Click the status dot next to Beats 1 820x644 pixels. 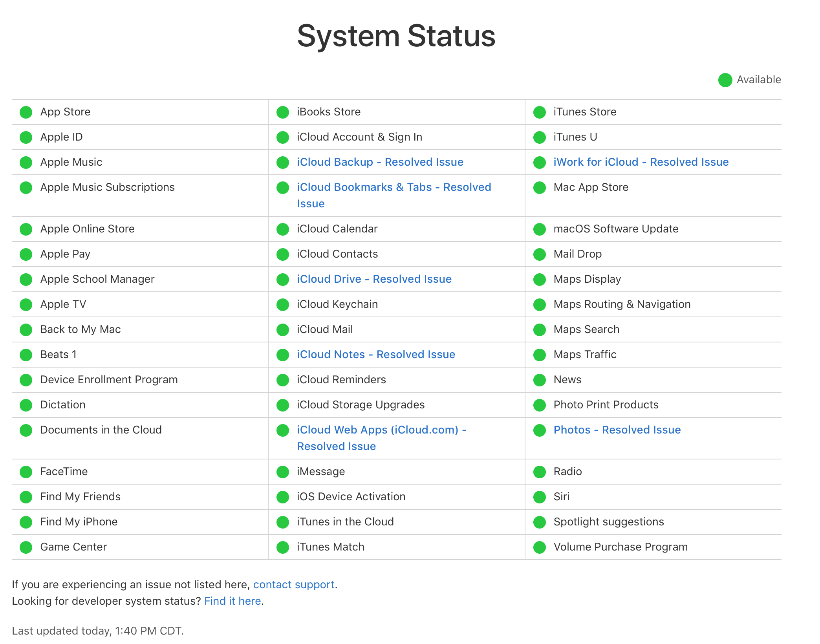(x=26, y=355)
